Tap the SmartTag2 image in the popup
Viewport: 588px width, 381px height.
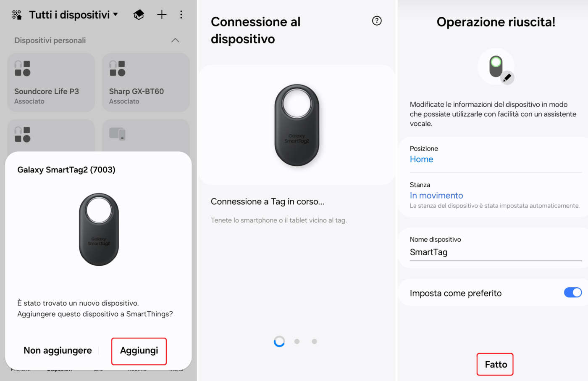(x=99, y=229)
